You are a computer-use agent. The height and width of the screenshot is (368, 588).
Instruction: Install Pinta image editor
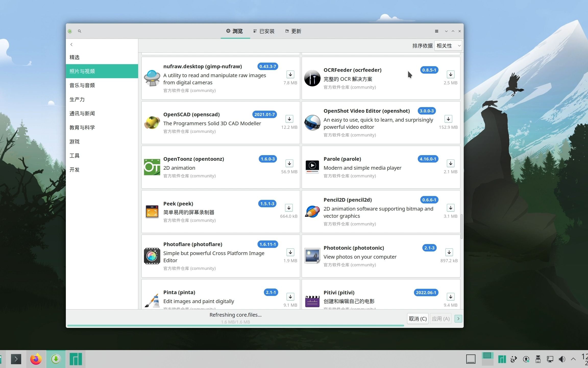(290, 297)
